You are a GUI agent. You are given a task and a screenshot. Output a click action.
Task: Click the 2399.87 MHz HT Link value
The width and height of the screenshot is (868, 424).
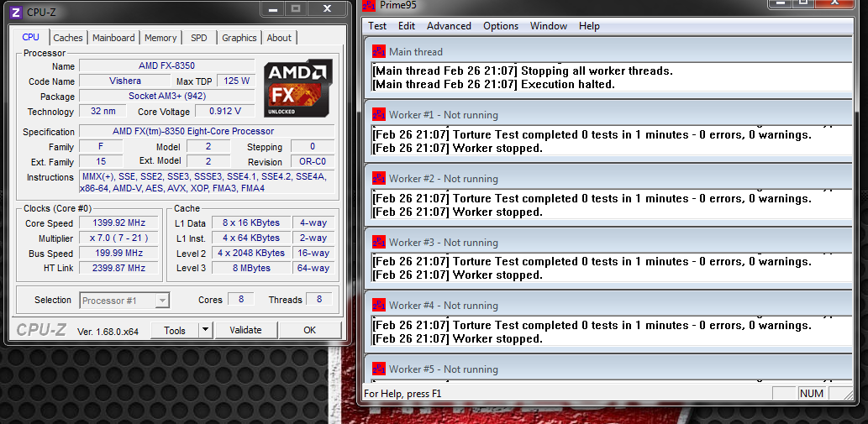click(119, 268)
